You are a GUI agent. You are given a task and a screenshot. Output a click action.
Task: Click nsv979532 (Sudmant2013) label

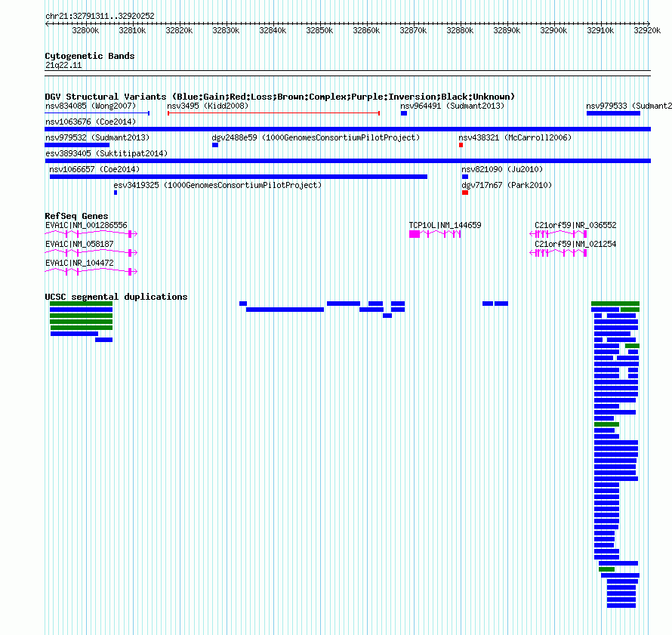coord(97,137)
